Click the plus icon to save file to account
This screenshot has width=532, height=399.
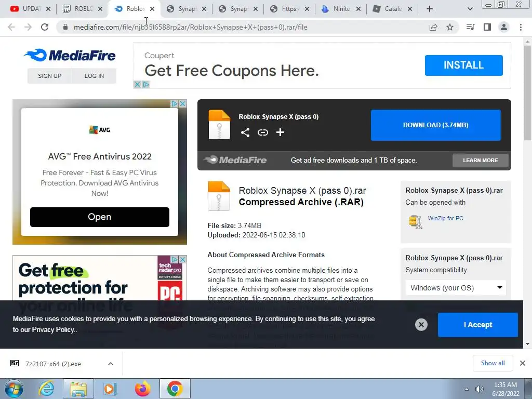280,132
